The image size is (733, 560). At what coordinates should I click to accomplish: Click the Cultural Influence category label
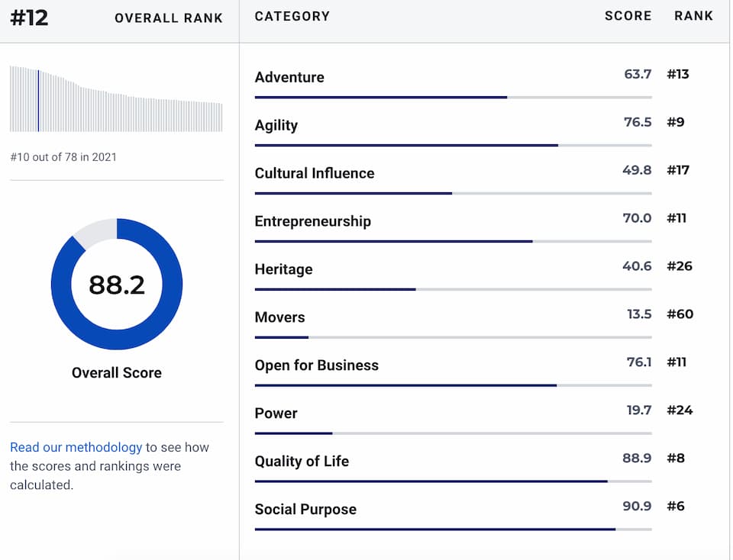(x=315, y=173)
